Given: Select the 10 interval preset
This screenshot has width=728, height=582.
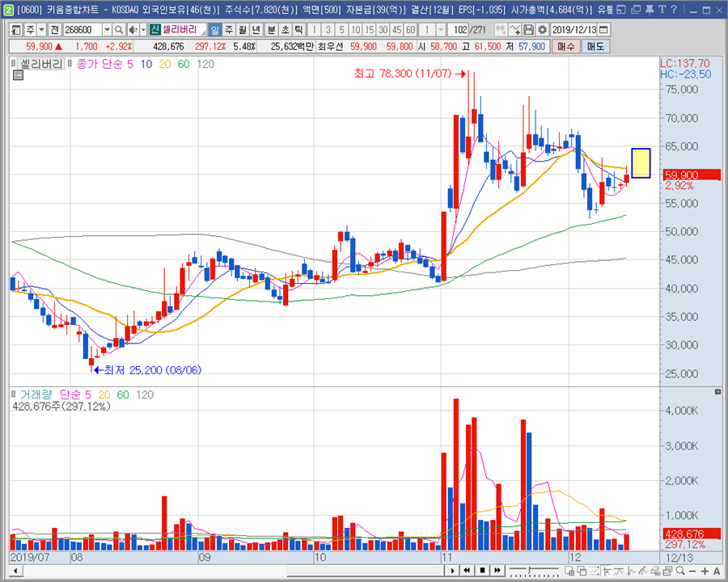Looking at the screenshot, I should (356, 30).
